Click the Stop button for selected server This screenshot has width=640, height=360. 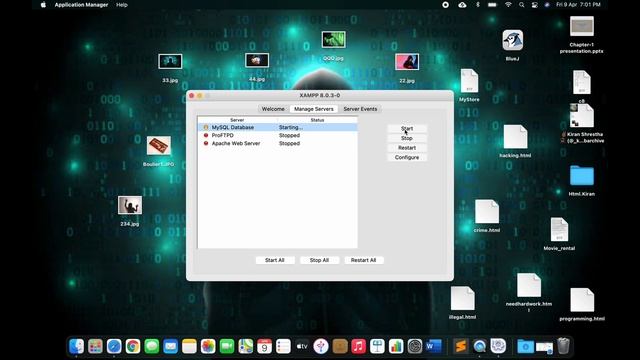(407, 138)
